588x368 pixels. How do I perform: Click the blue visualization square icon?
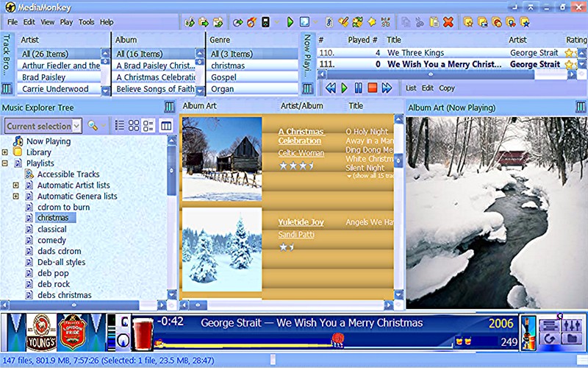point(304,22)
